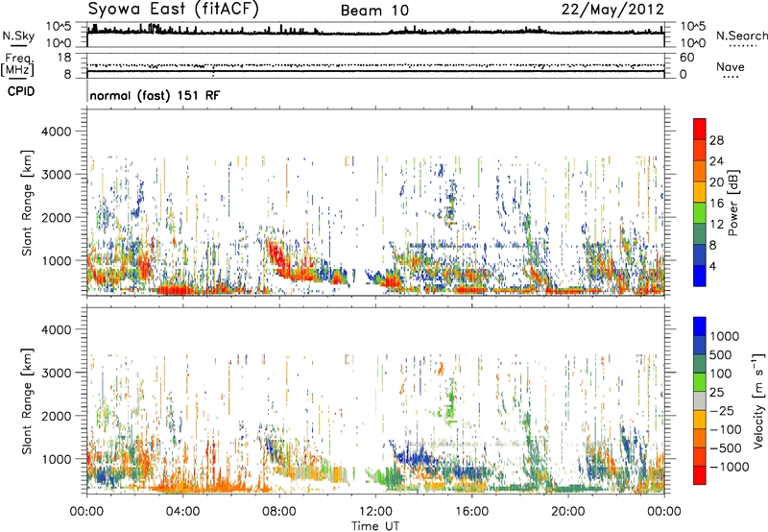768x532 pixels.
Task: Click the 'Power [dB]' colorbar title
Action: tap(733, 203)
